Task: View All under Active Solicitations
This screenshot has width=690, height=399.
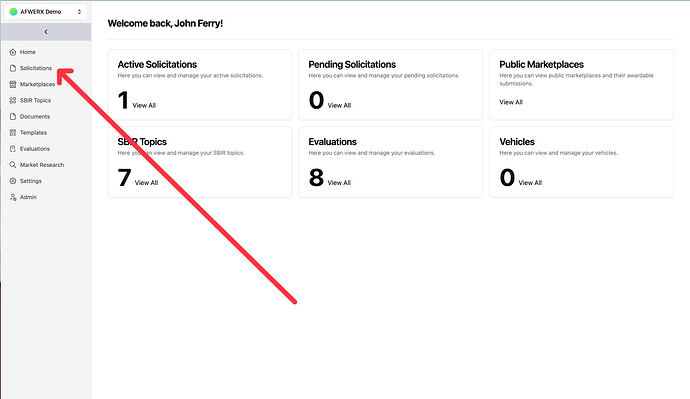Action: 144,105
